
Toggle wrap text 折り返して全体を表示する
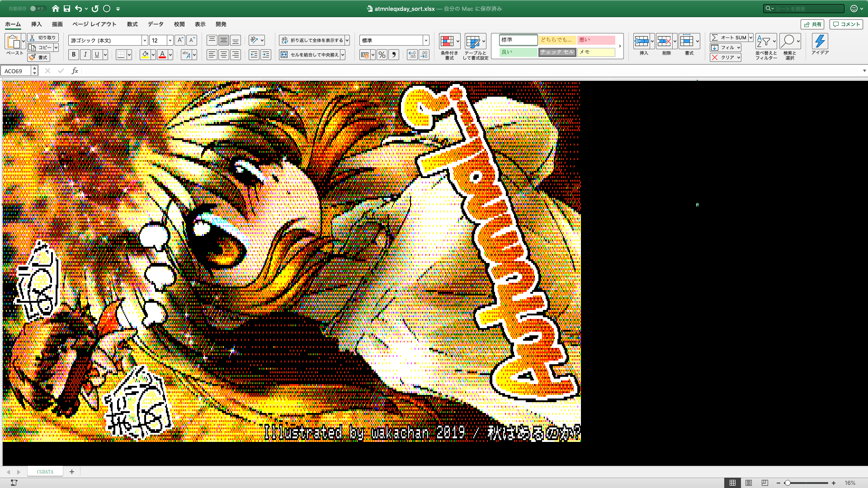(312, 40)
